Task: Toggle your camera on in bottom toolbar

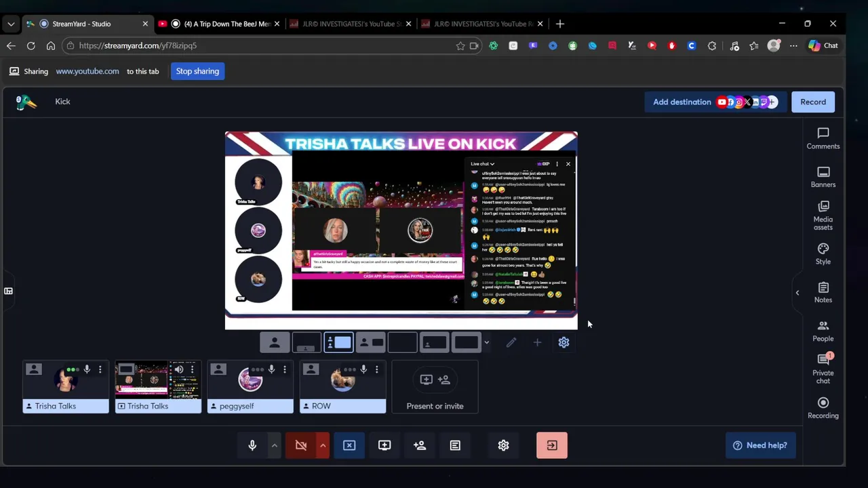Action: (301, 445)
